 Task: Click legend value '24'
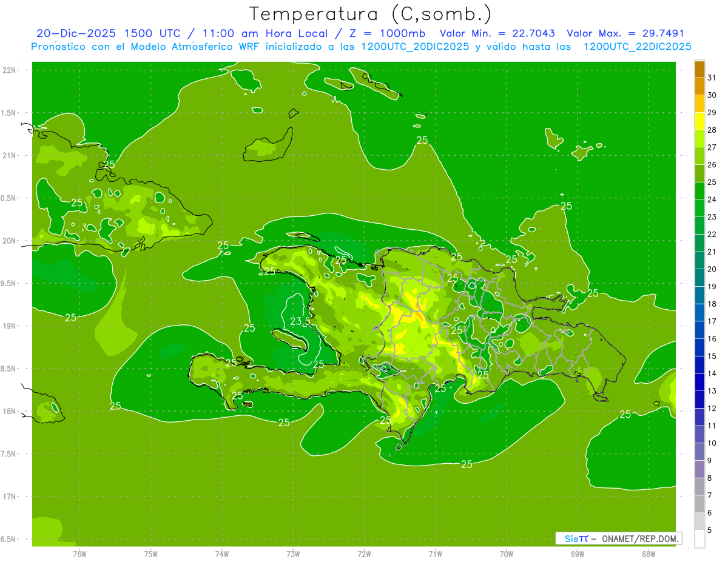[x=712, y=199]
